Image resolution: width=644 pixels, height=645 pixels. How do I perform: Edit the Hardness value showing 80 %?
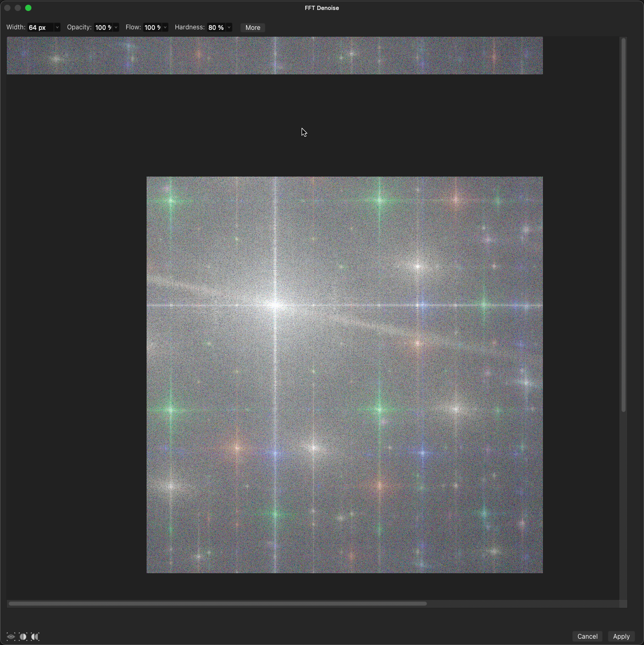216,27
